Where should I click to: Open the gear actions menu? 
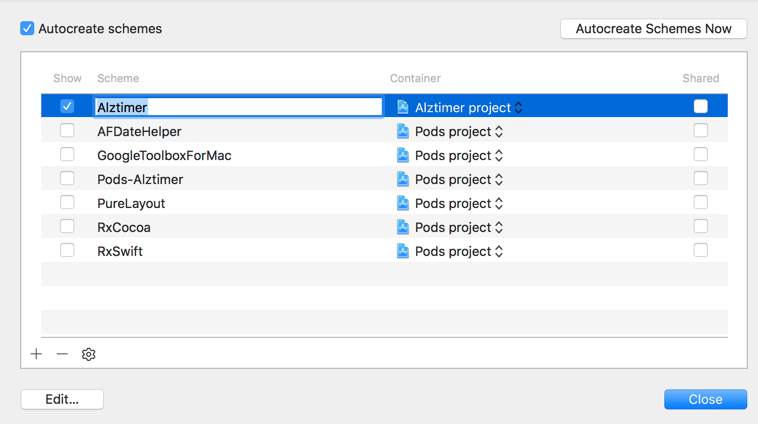(x=88, y=354)
